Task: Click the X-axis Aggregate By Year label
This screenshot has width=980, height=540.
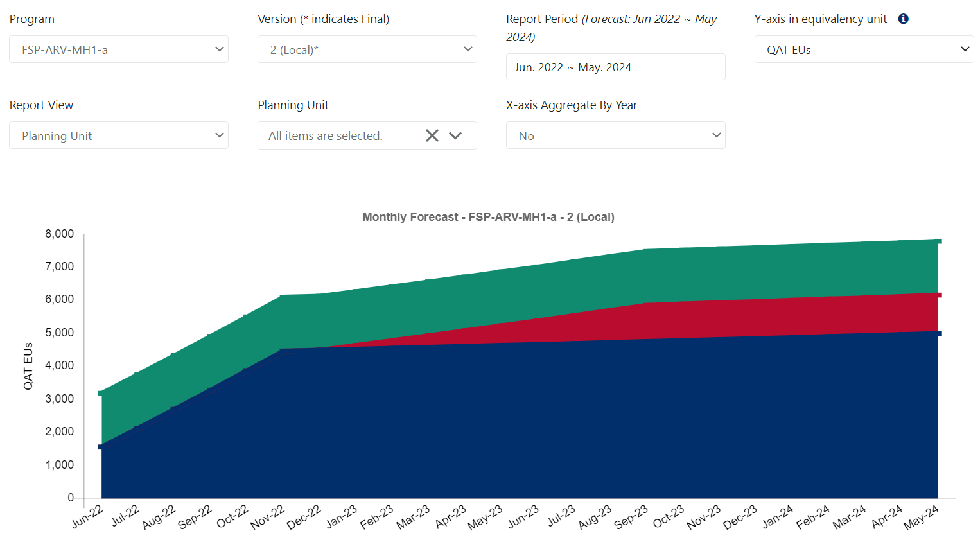Action: pos(572,105)
